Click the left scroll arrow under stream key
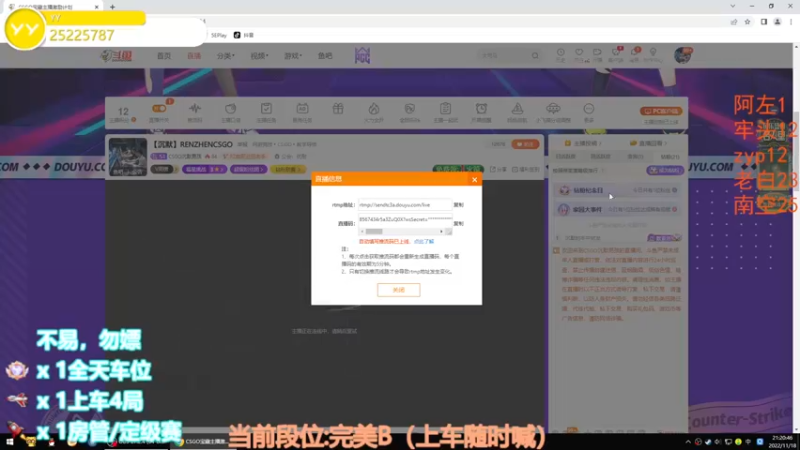The width and height of the screenshot is (800, 450). (x=362, y=232)
